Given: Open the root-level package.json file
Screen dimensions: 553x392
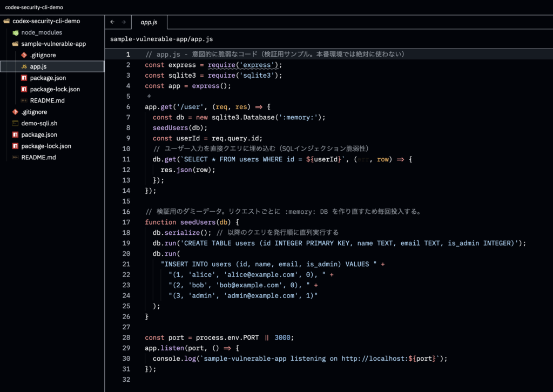Looking at the screenshot, I should pos(39,134).
